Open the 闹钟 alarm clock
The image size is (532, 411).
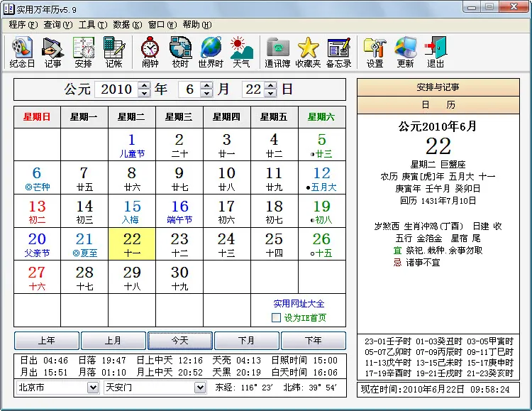point(150,53)
